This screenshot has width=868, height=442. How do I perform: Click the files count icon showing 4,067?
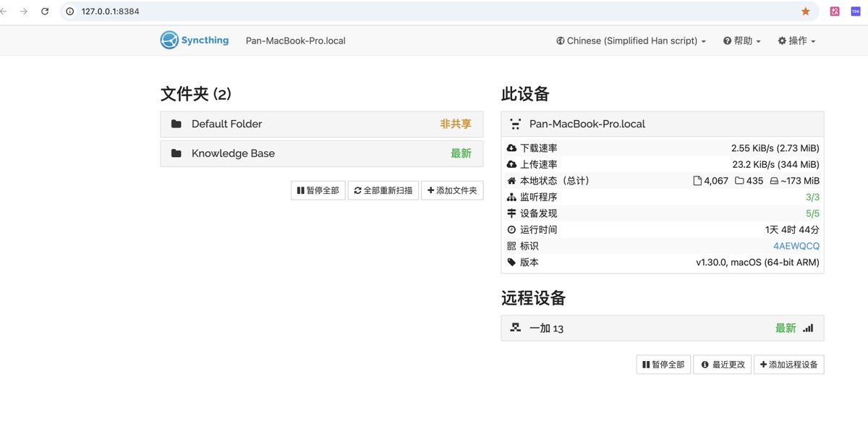697,181
